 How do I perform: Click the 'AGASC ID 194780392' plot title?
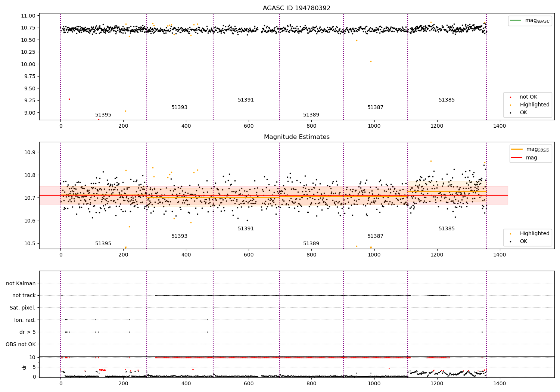click(296, 8)
